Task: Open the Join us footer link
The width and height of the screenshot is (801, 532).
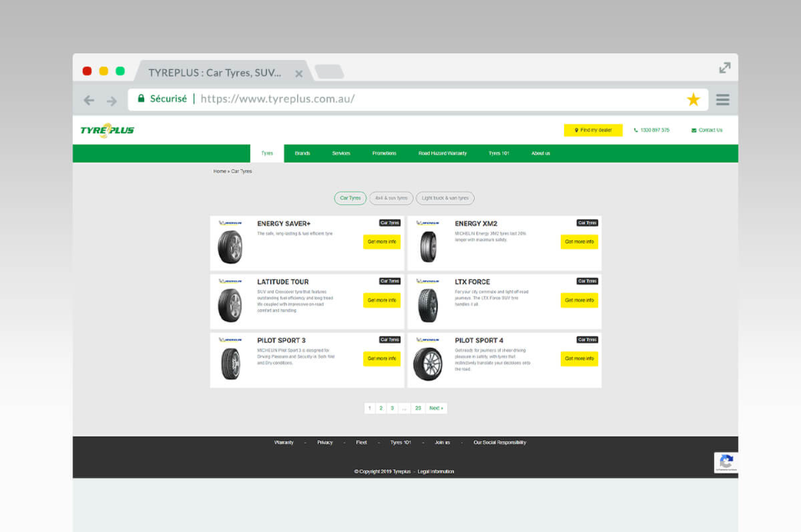Action: 442,443
